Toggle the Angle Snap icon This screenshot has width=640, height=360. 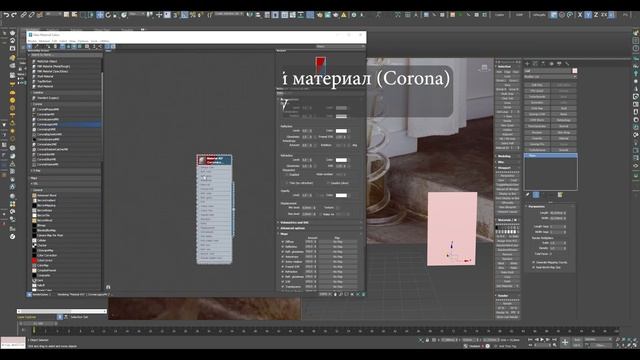point(184,15)
